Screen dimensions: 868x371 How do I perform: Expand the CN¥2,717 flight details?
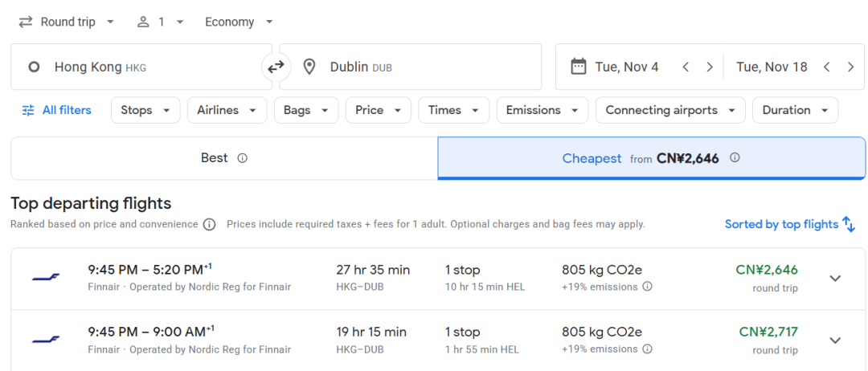[835, 340]
